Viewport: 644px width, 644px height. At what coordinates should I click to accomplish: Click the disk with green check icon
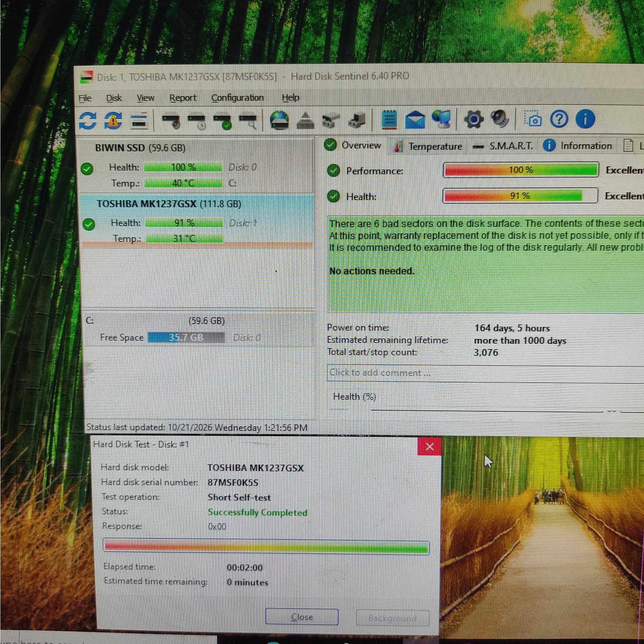click(223, 121)
